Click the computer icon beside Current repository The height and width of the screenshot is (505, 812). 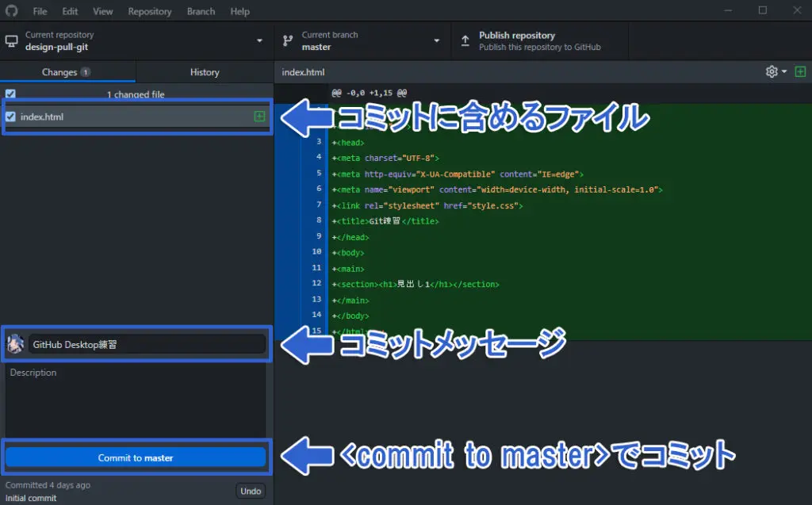click(12, 41)
